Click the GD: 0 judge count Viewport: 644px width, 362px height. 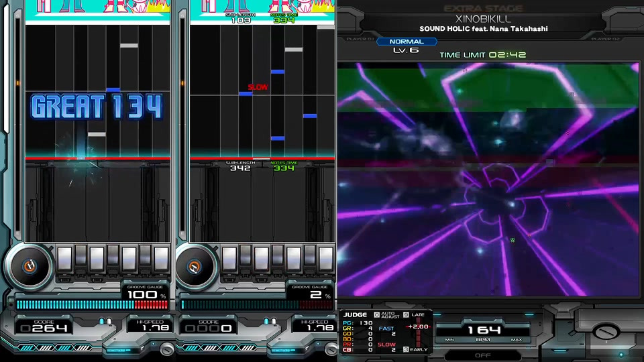[358, 334]
